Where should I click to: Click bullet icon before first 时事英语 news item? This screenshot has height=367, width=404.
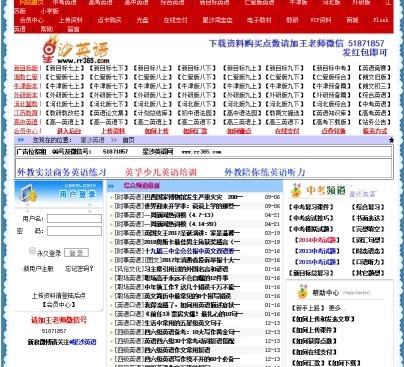coord(112,197)
